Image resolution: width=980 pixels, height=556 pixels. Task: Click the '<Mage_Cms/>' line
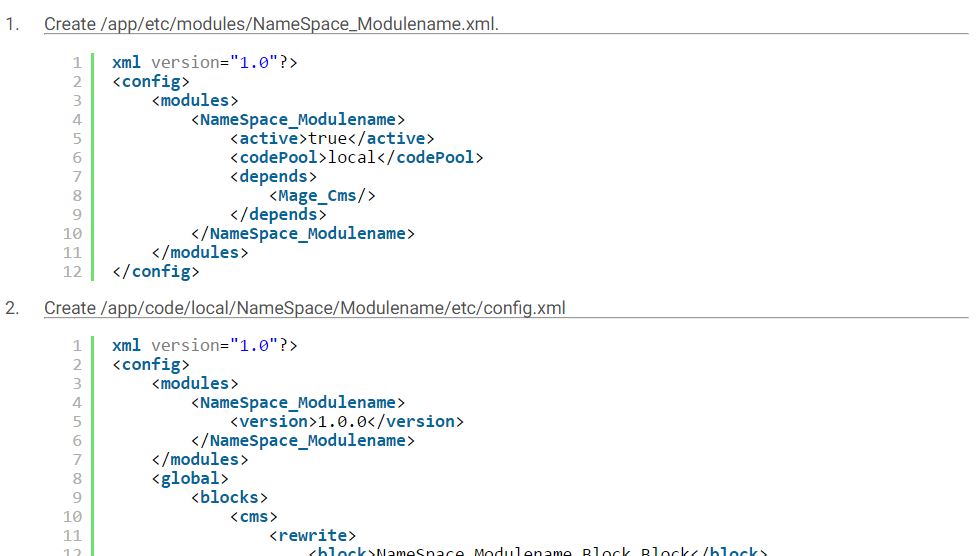[322, 196]
